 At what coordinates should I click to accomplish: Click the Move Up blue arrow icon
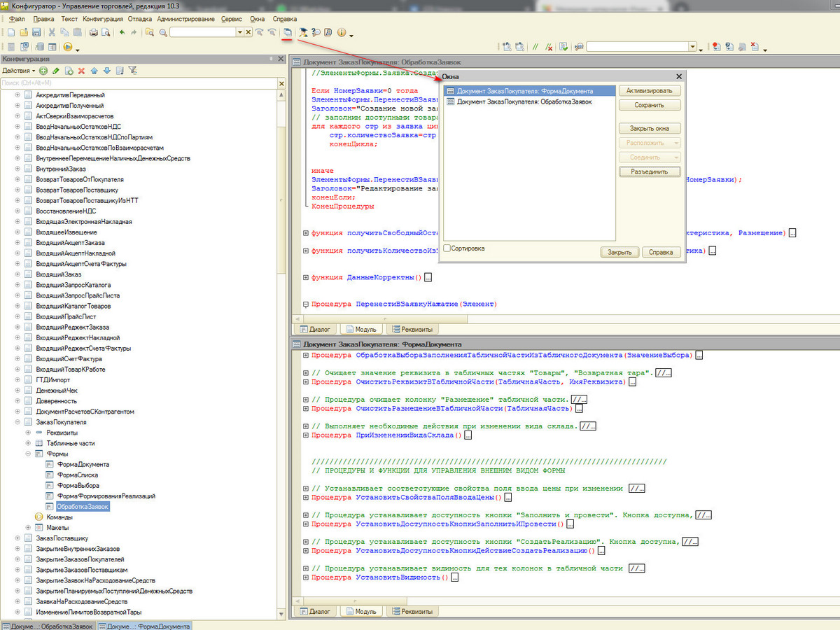(x=94, y=71)
